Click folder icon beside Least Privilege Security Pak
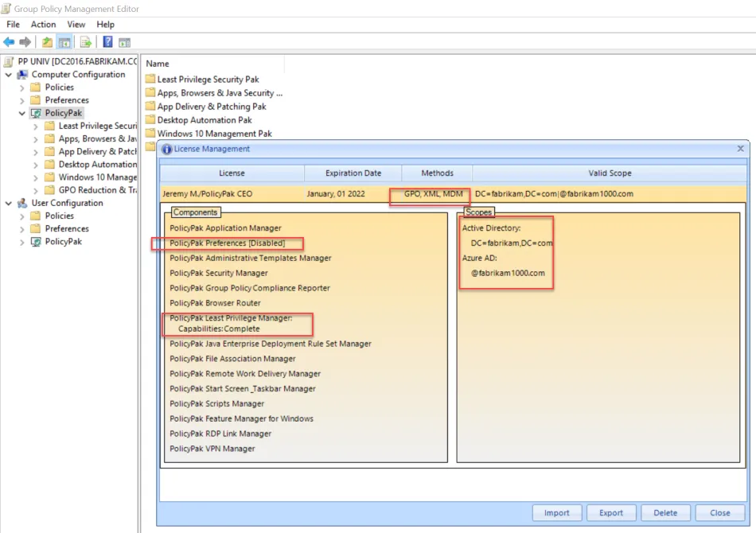The height and width of the screenshot is (533, 756). tap(150, 79)
